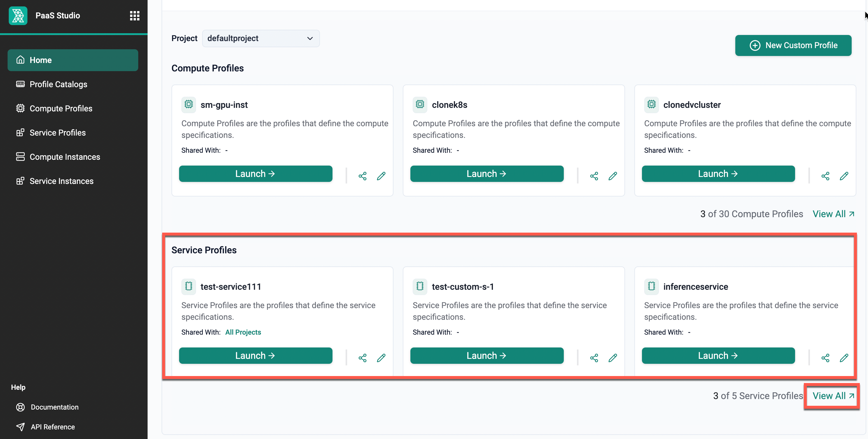Launch the inferenceservice service profile
Image resolution: width=868 pixels, height=439 pixels.
(x=718, y=356)
